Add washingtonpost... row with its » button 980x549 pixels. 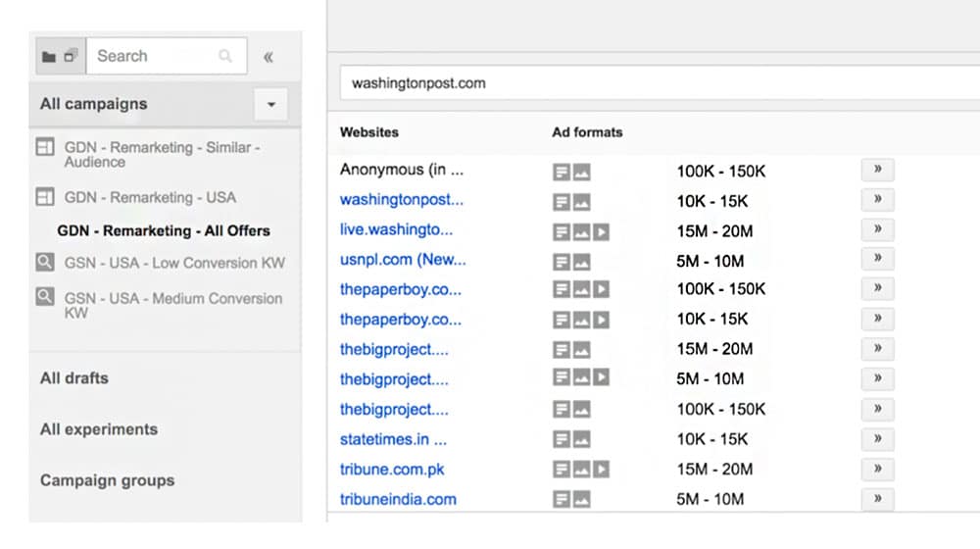pyautogui.click(x=877, y=199)
